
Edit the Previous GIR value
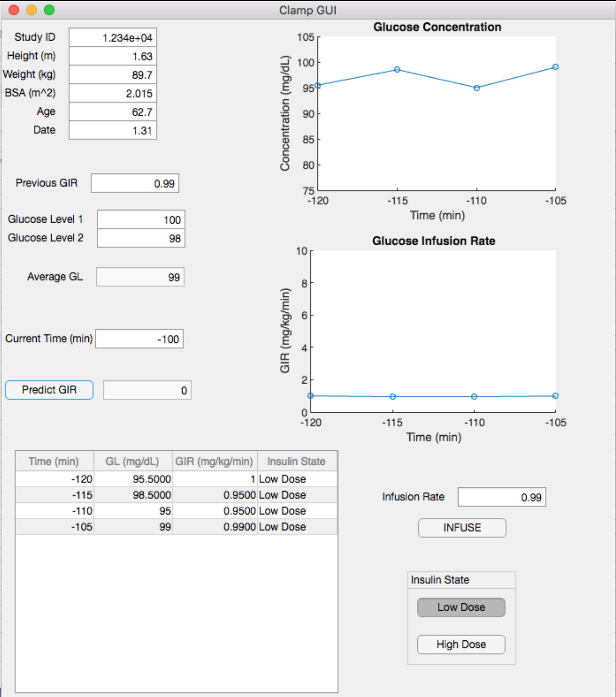(134, 184)
